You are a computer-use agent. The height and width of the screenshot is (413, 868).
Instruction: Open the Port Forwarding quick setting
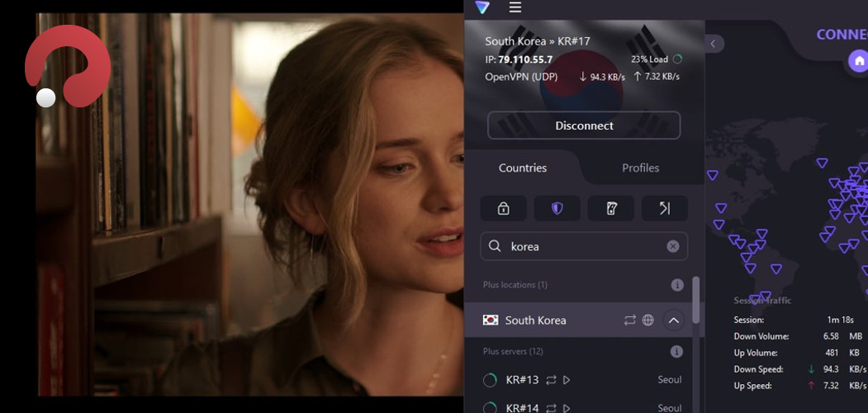665,209
